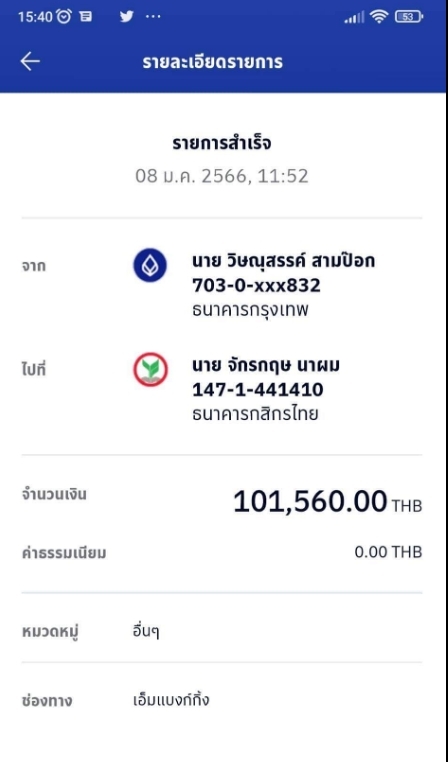Tap the message notification icon in status bar

click(x=86, y=17)
